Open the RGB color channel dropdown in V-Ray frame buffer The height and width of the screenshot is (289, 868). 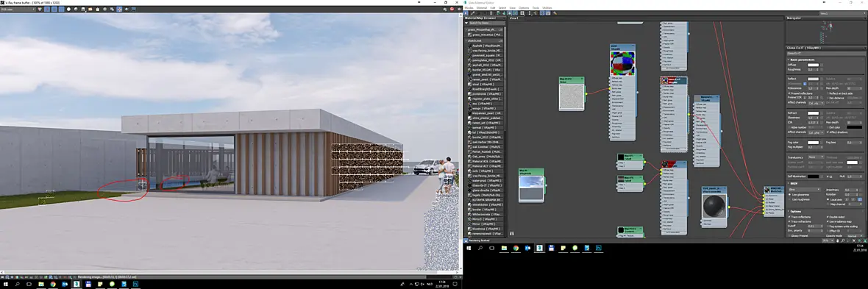[18, 9]
